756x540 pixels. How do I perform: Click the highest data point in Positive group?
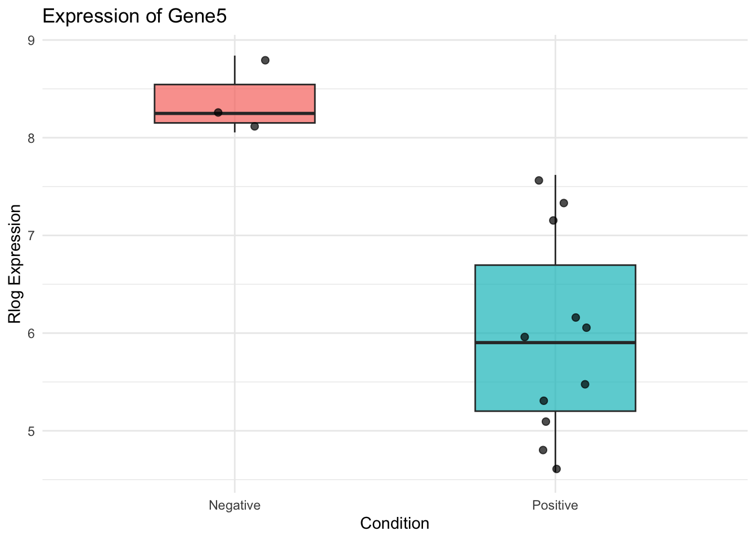click(x=538, y=181)
